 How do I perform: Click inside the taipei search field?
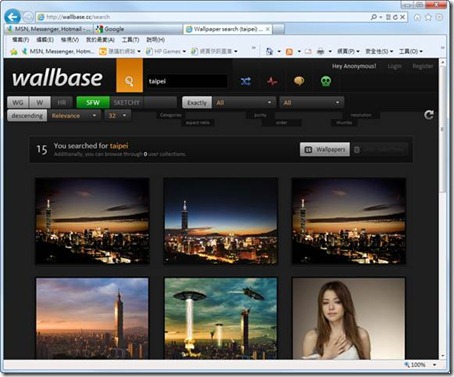pyautogui.click(x=187, y=81)
